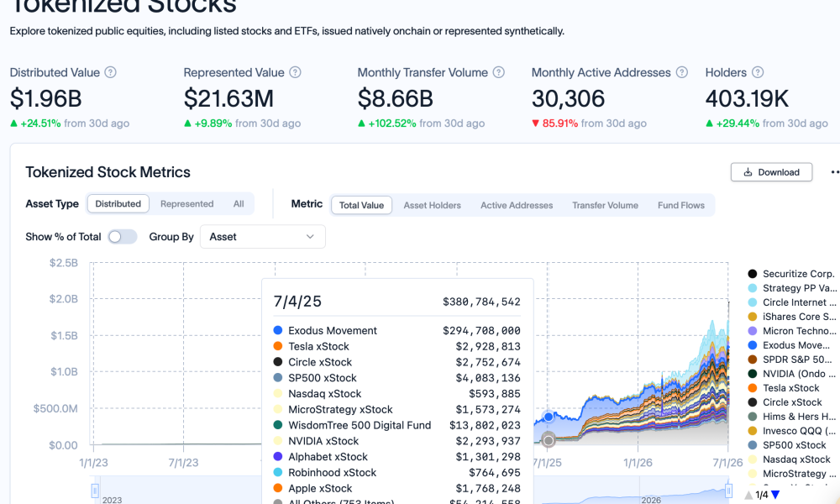Click Tesla xStock tooltip row
840x504 pixels.
coord(397,347)
